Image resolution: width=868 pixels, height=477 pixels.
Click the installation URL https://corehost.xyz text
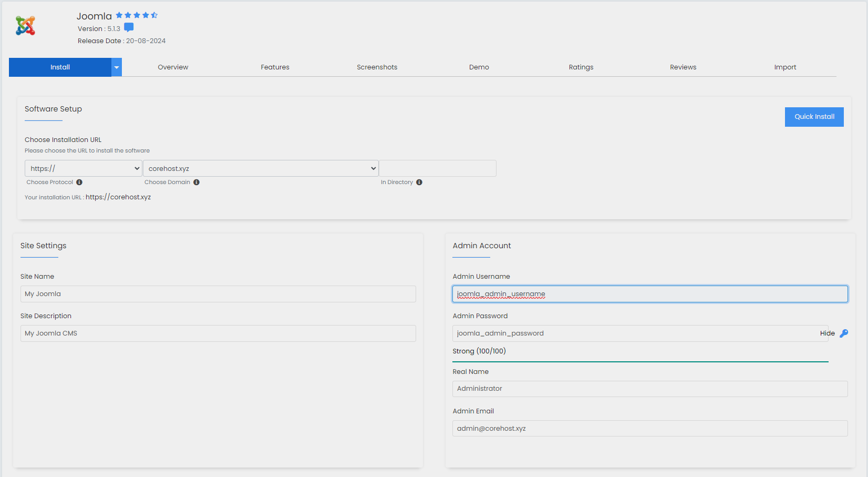118,197
